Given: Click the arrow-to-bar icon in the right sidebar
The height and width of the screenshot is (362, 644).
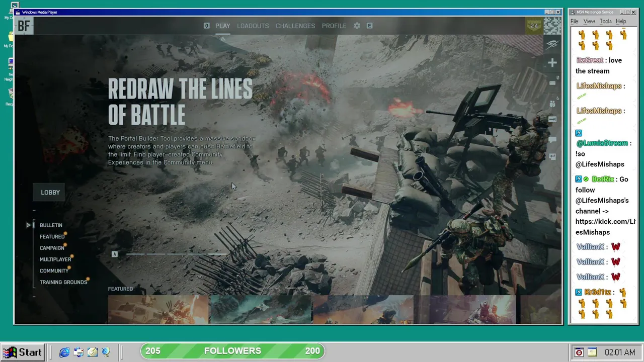Looking at the screenshot, I should (552, 119).
